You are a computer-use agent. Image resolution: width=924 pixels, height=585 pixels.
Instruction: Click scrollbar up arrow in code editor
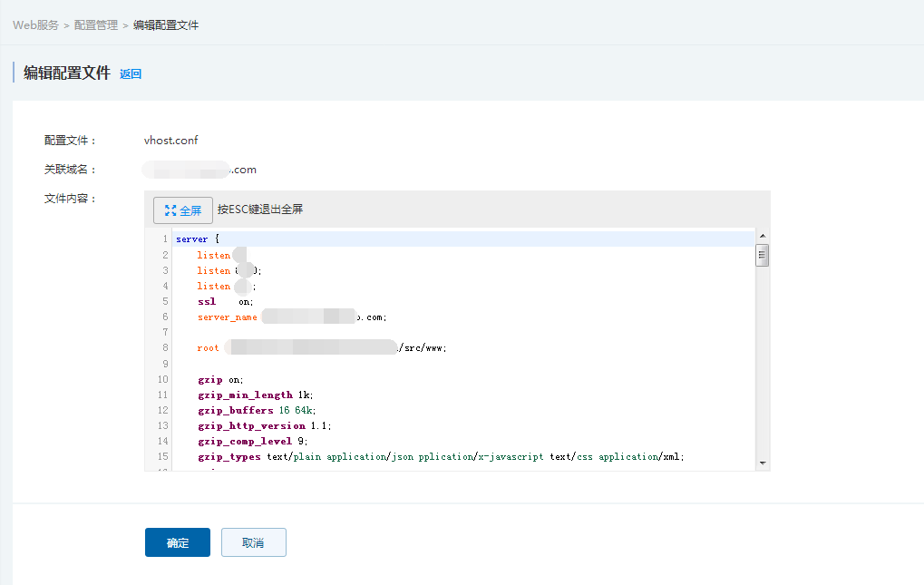(763, 236)
